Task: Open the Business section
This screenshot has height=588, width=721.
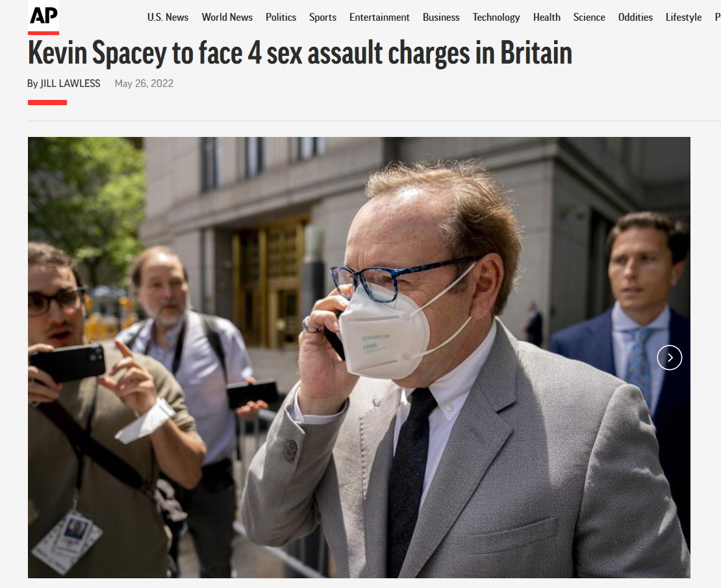Action: pos(441,18)
